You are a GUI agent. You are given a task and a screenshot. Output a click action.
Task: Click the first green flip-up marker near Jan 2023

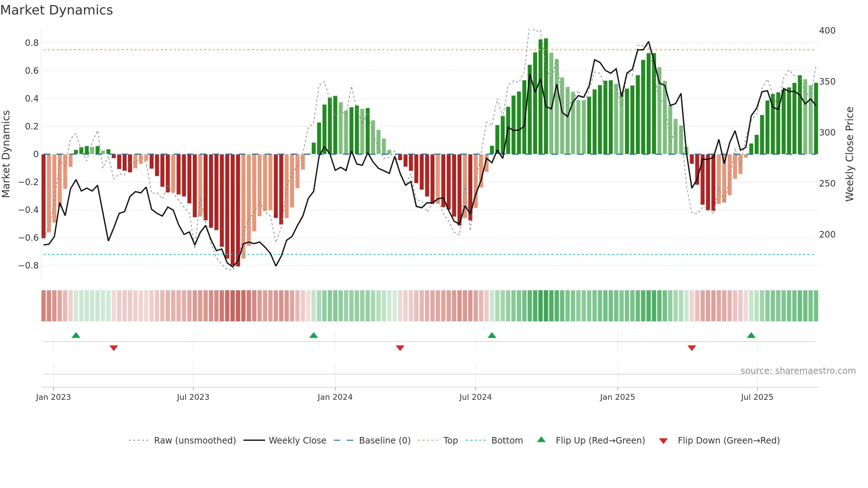76,335
